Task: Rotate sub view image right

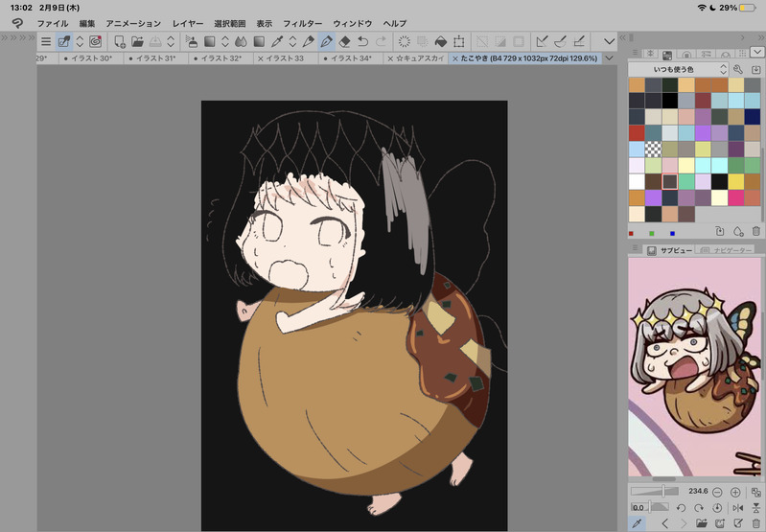Action: (x=699, y=508)
